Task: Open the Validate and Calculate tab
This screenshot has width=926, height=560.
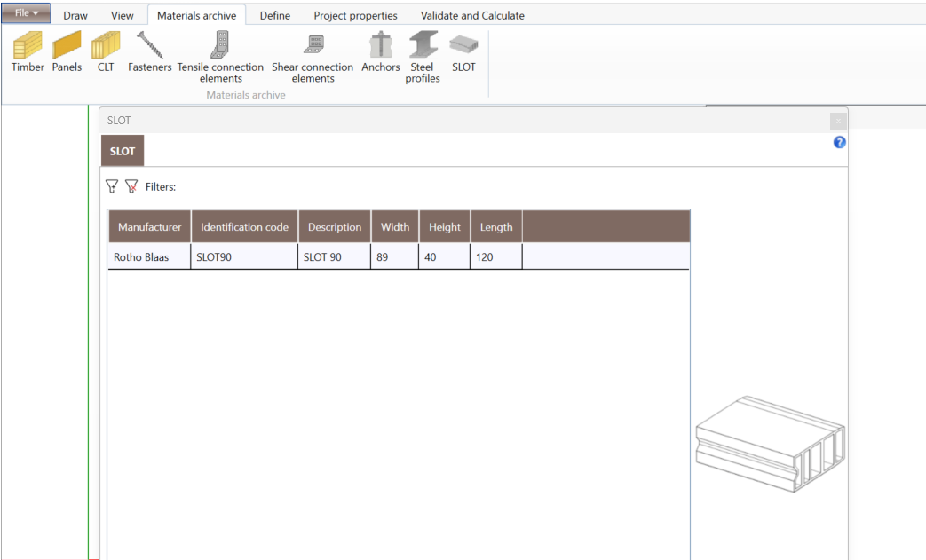Action: tap(472, 15)
